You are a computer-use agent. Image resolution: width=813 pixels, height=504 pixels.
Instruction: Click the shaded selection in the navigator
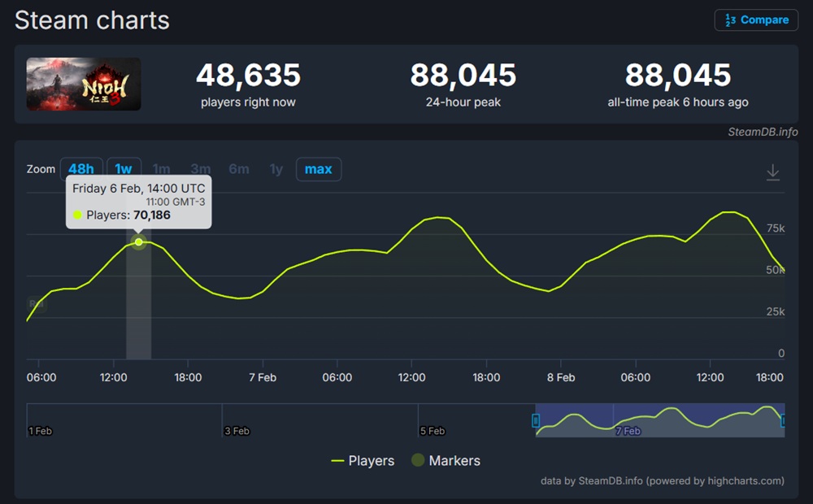pos(659,420)
